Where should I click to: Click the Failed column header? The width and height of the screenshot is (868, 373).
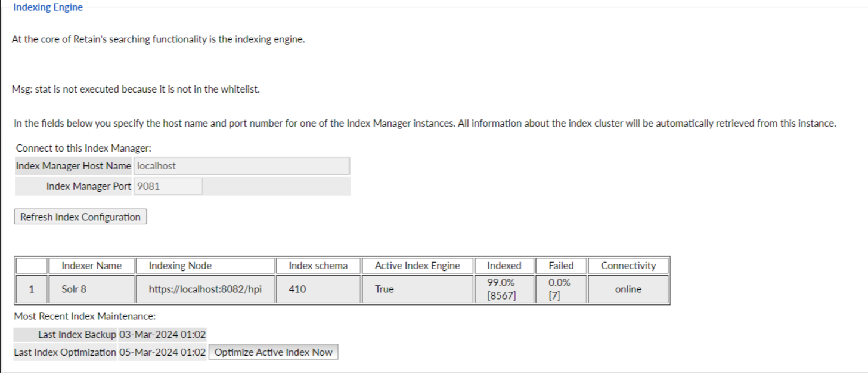560,266
